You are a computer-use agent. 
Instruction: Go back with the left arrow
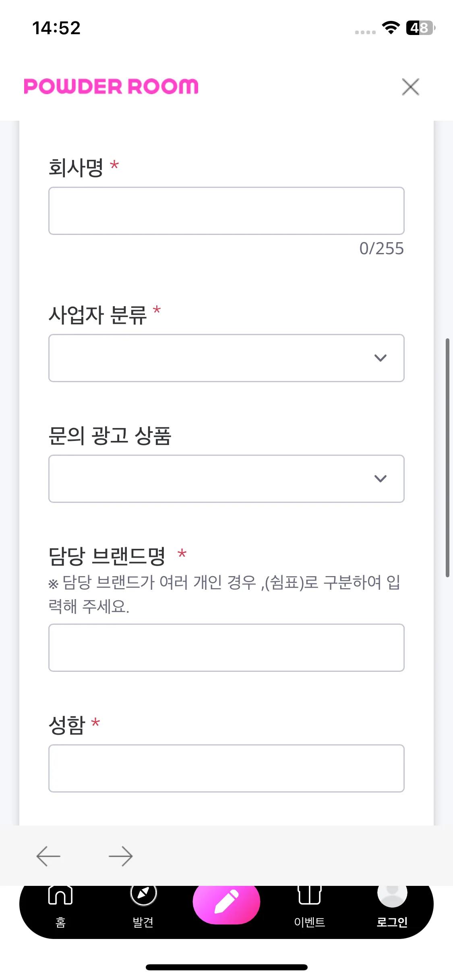[x=48, y=856]
